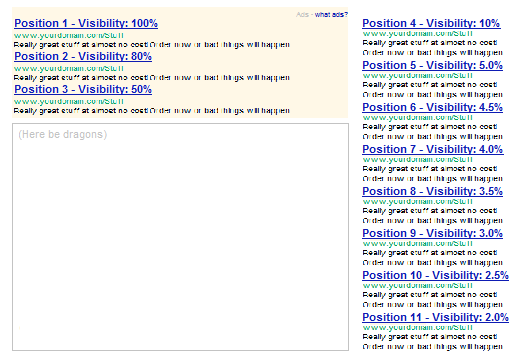The height and width of the screenshot is (360, 523).
Task: Open the Position 6 - Visibility: 4.5% ad link
Action: point(432,107)
